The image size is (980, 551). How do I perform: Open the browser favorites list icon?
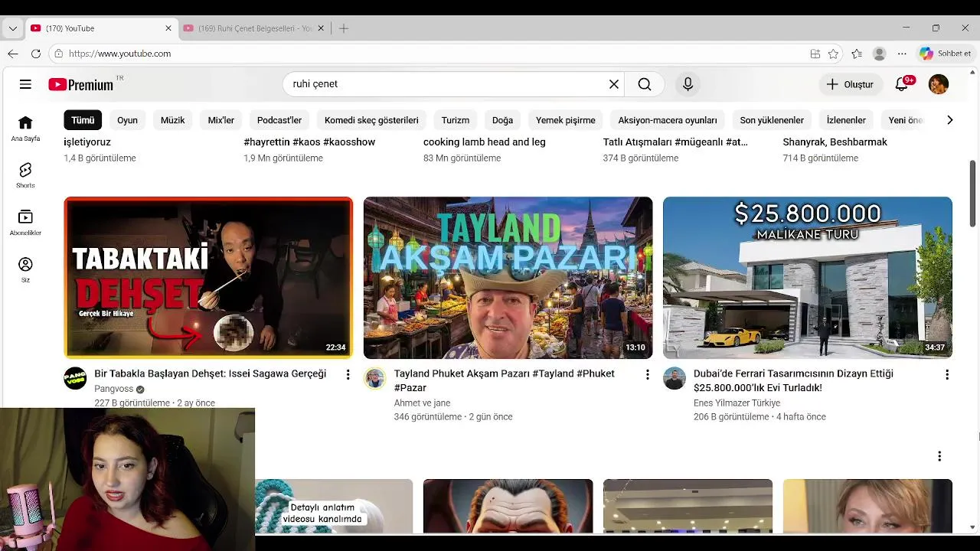[x=857, y=54]
